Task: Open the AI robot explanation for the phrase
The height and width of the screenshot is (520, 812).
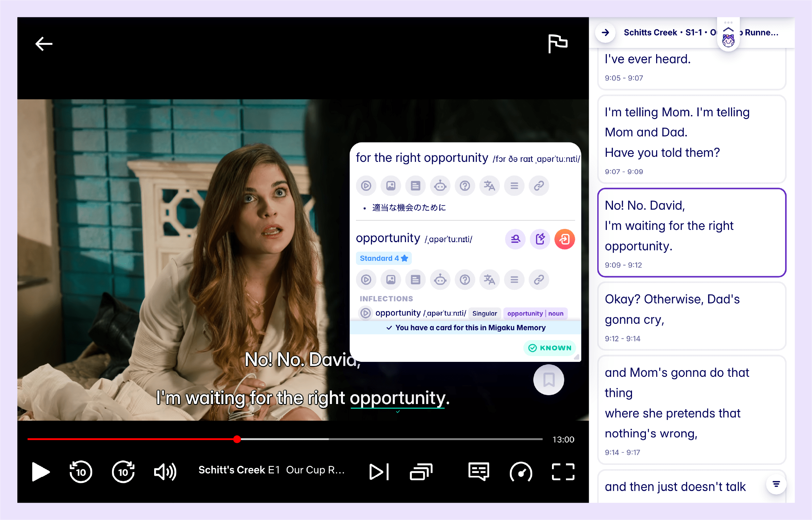Action: click(x=440, y=186)
